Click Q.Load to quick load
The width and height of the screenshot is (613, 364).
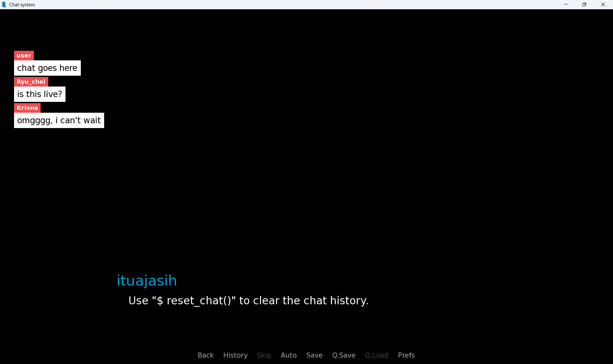pos(377,355)
